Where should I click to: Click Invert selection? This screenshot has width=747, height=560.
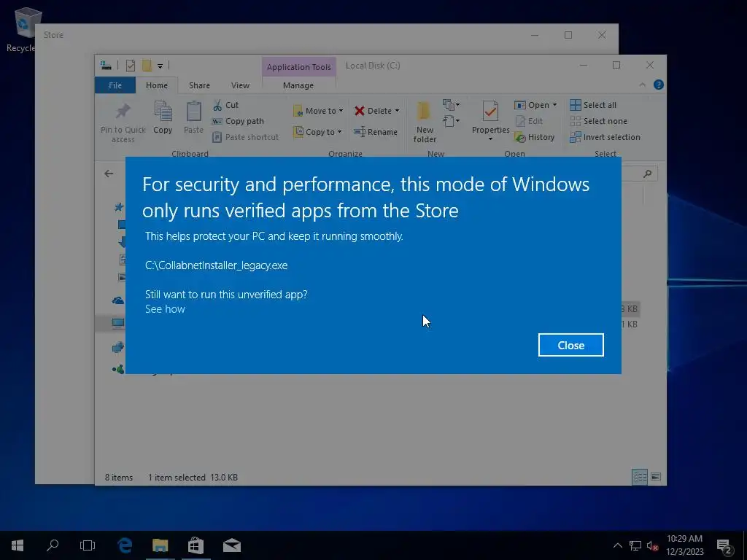click(605, 137)
